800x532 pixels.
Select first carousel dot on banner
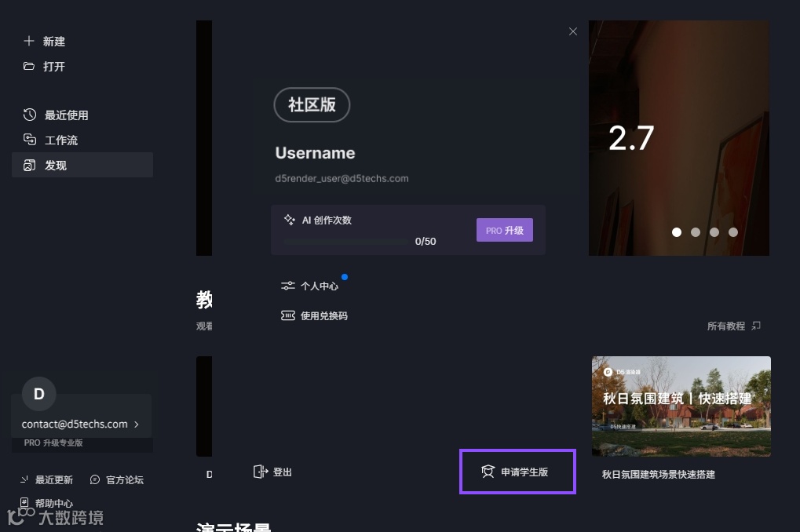tap(677, 232)
